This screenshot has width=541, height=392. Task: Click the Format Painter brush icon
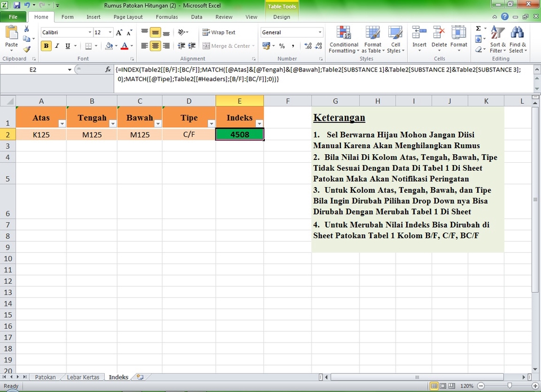coord(26,50)
